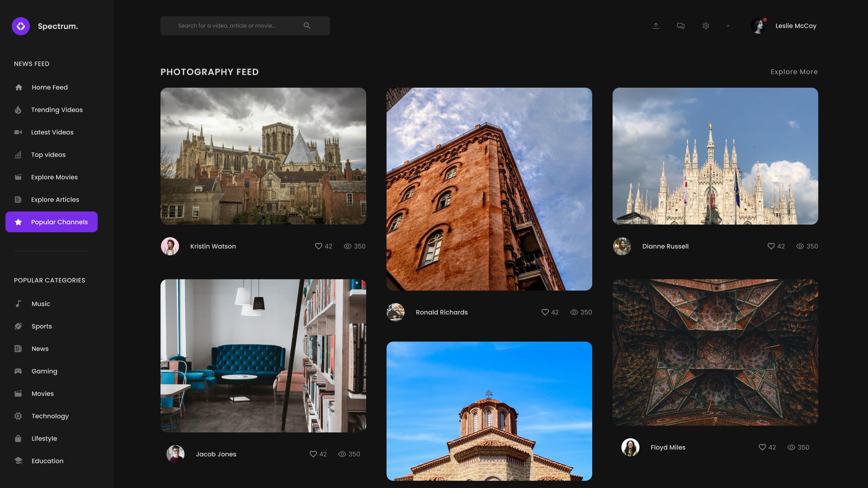This screenshot has height=488, width=868.
Task: Open Kristin Watson's profile name
Action: click(x=213, y=246)
